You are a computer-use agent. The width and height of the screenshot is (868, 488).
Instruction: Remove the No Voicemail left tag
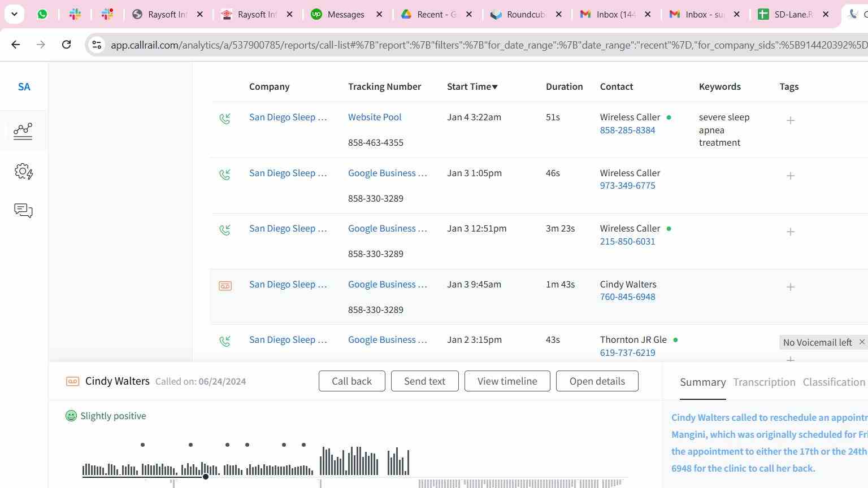pyautogui.click(x=862, y=342)
